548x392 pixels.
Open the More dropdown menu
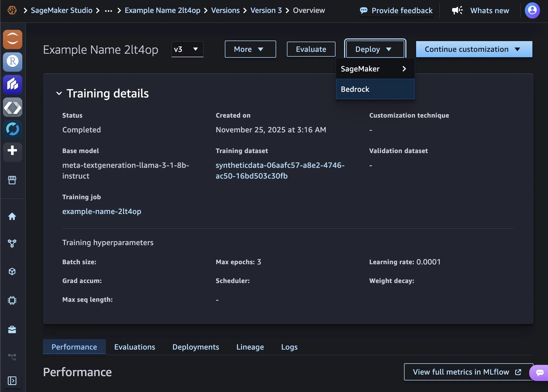250,49
